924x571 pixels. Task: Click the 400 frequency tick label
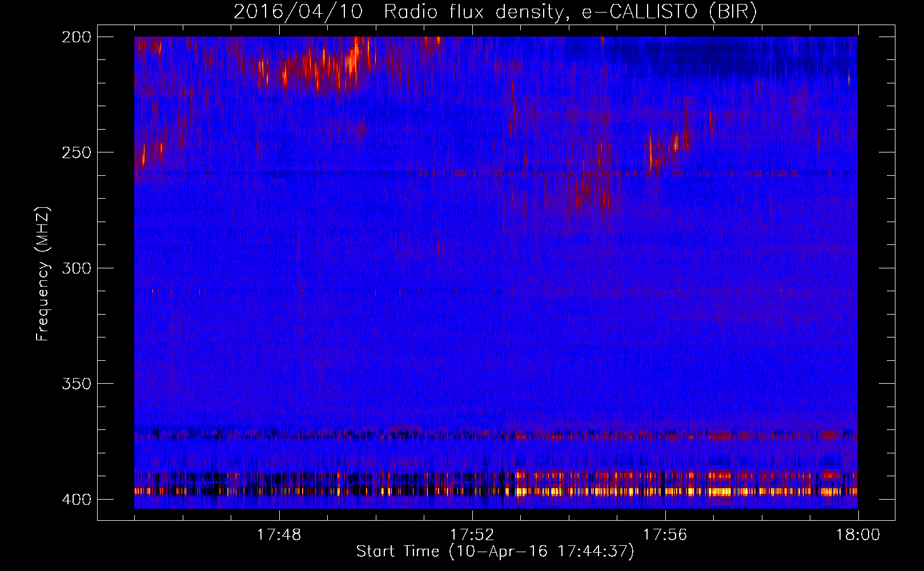coord(76,499)
